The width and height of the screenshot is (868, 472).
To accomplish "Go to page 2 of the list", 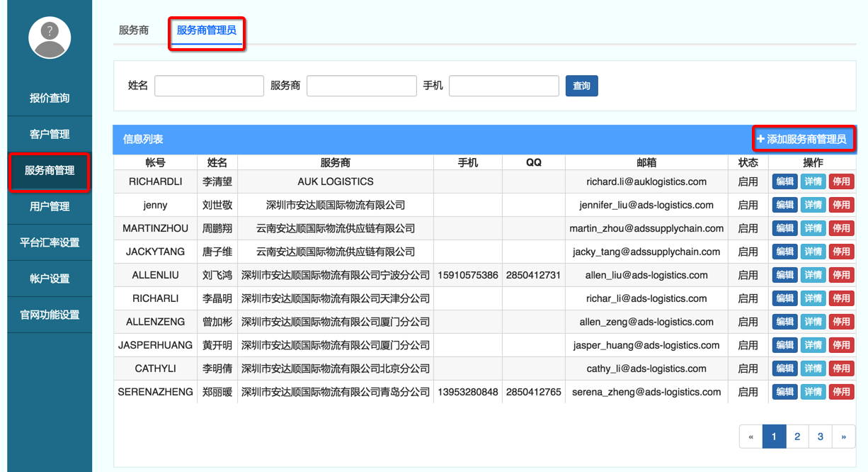I will 797,437.
